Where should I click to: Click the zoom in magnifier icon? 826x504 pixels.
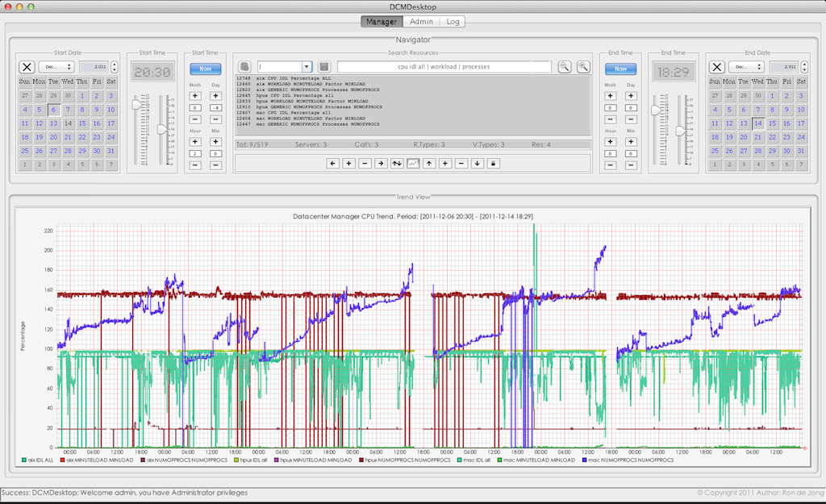pyautogui.click(x=583, y=67)
